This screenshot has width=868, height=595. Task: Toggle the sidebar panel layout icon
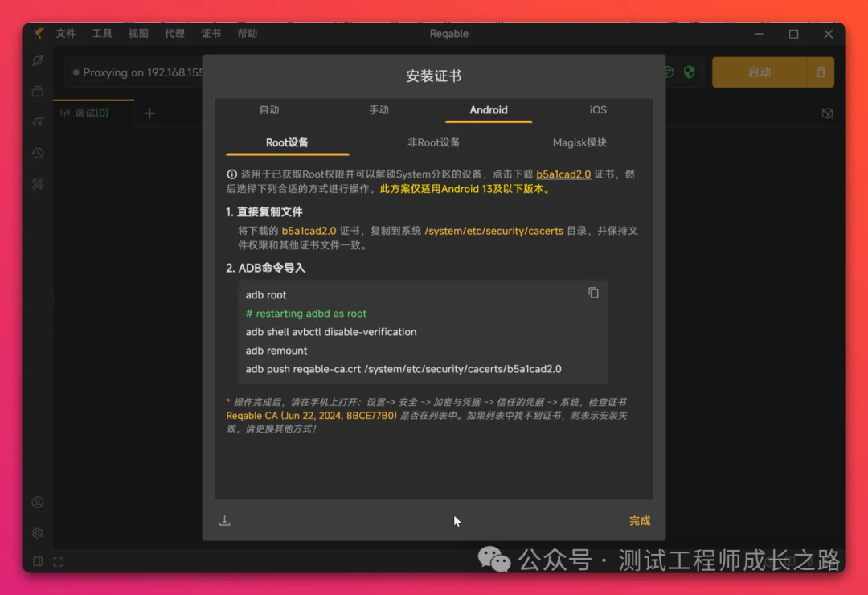coord(38,561)
